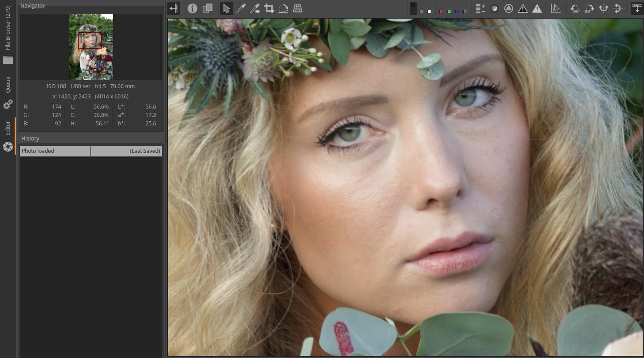The image size is (644, 358).
Task: Select the Hand/cross navigation tool
Action: [226, 8]
